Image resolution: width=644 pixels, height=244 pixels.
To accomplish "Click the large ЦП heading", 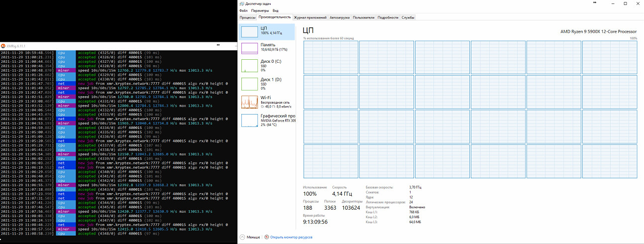I will click(x=308, y=31).
